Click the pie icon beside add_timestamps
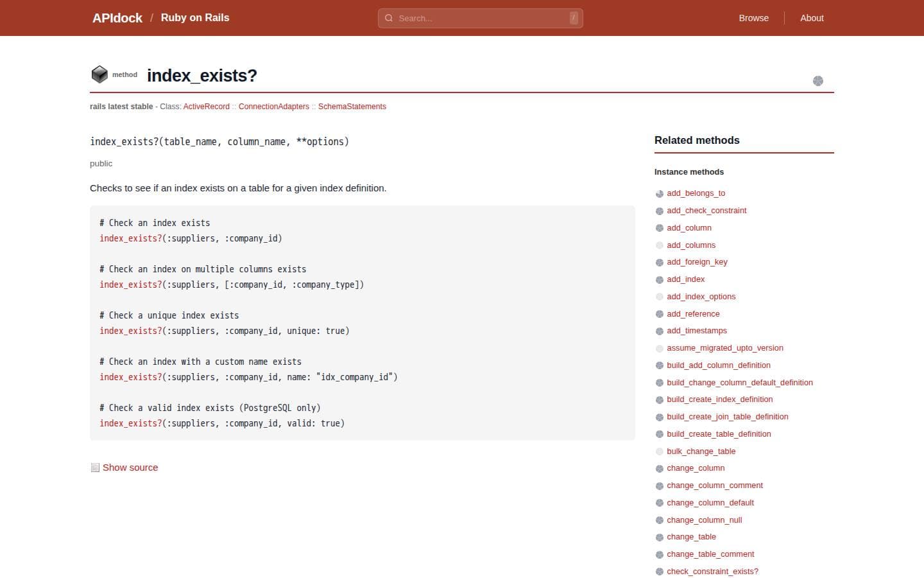This screenshot has width=924, height=578. [660, 331]
